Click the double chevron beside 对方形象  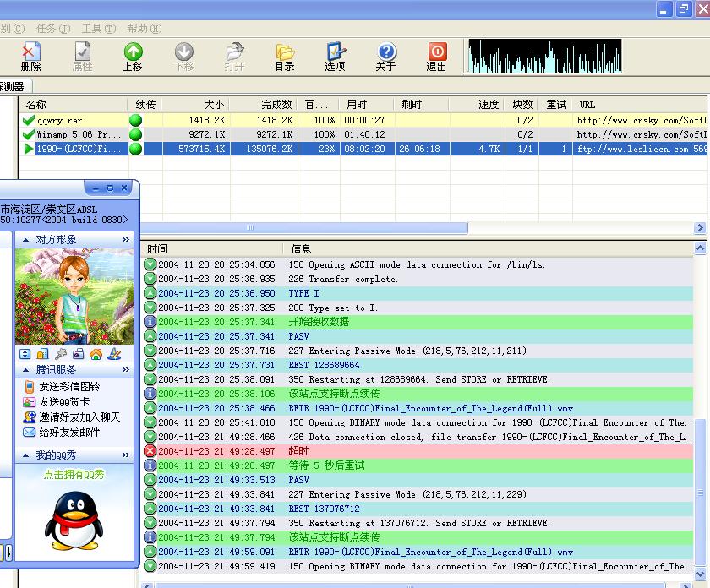pyautogui.click(x=126, y=239)
